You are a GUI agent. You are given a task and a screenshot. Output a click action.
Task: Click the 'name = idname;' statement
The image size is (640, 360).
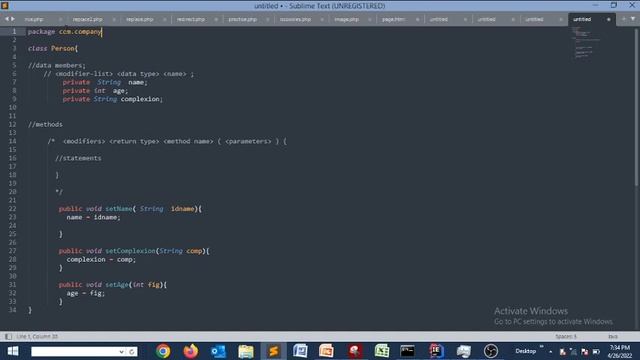coord(93,217)
